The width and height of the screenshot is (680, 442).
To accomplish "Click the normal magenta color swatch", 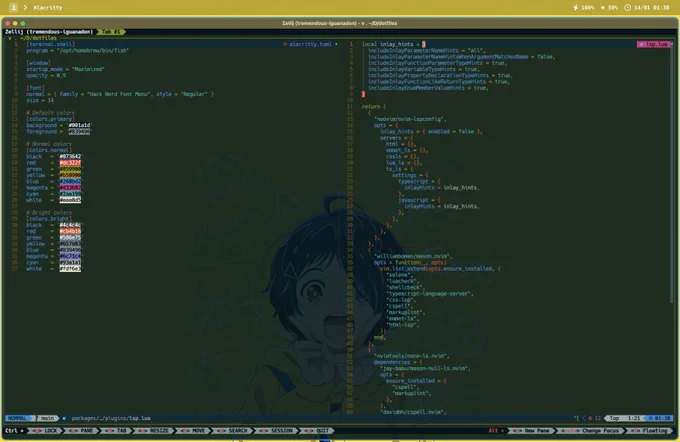I will [70, 188].
